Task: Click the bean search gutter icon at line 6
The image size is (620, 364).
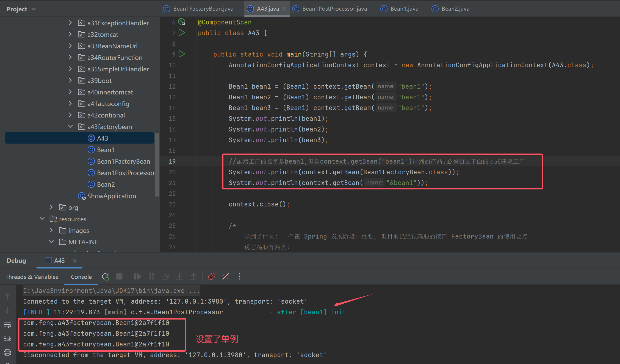Action: coord(182,22)
